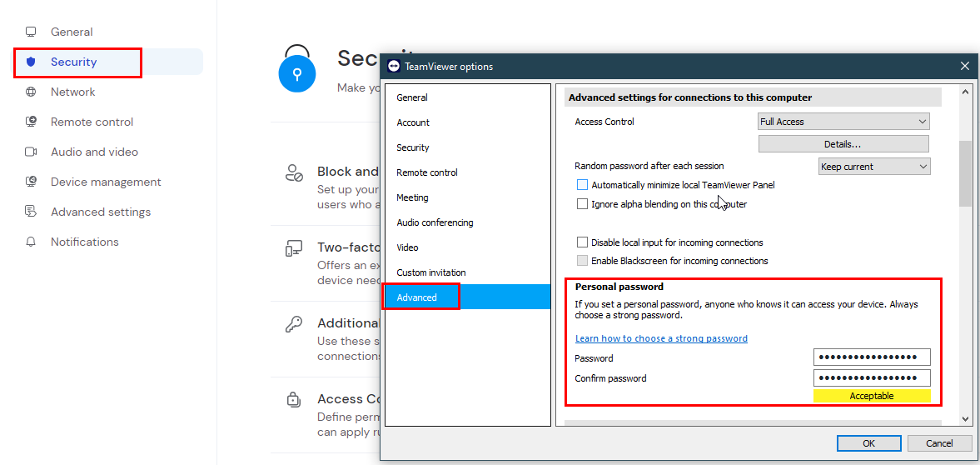The width and height of the screenshot is (980, 465).
Task: Click the General monitor icon in sidebar
Action: (31, 32)
